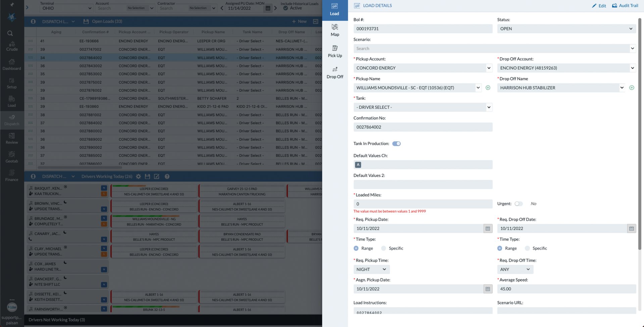Toggle the Tank In Production switch
This screenshot has height=327, width=644.
point(396,143)
